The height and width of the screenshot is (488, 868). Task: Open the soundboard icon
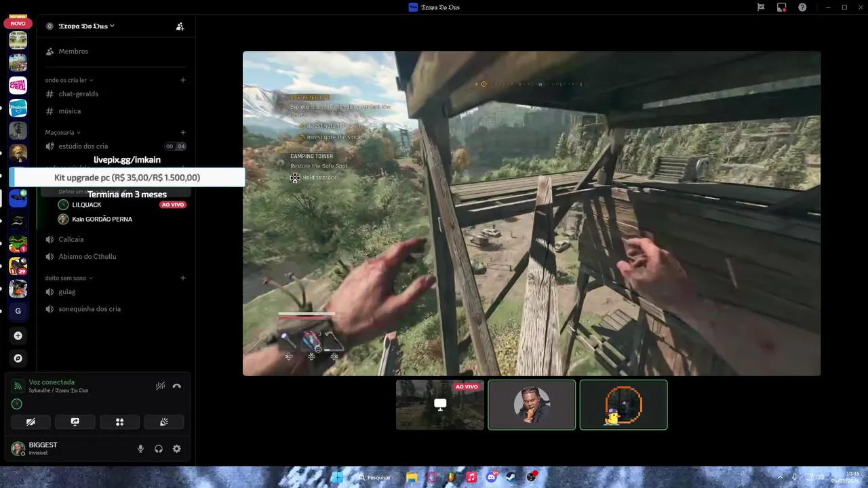(x=164, y=422)
